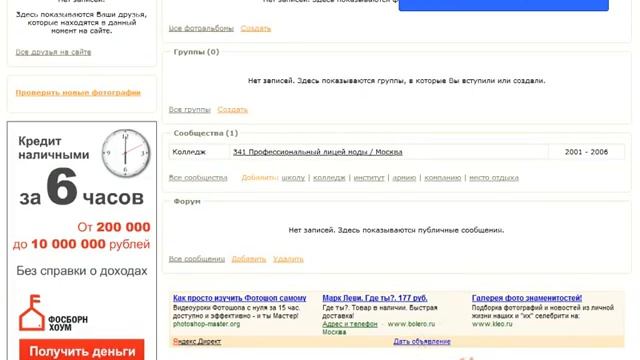Click 'Создать' link next to all groups

pos(232,109)
